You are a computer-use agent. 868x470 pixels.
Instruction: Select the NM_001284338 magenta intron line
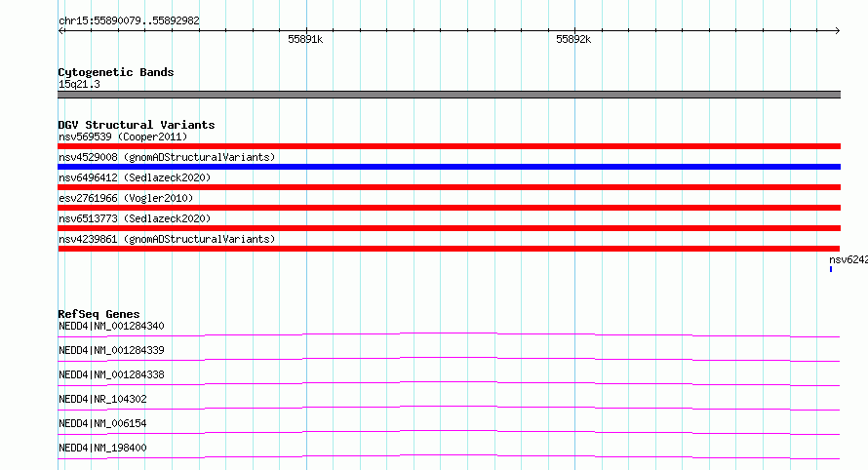[449, 383]
